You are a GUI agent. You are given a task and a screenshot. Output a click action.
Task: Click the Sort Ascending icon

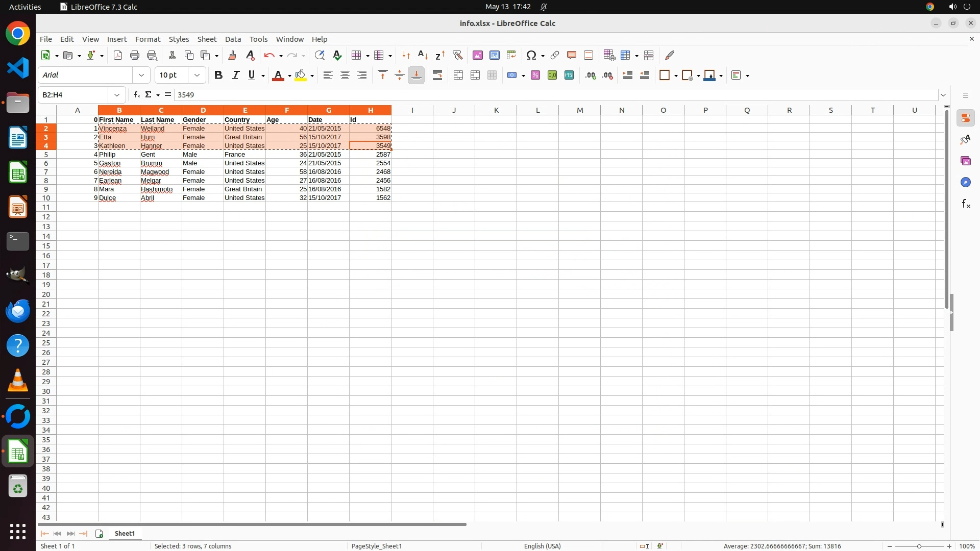[x=423, y=55]
